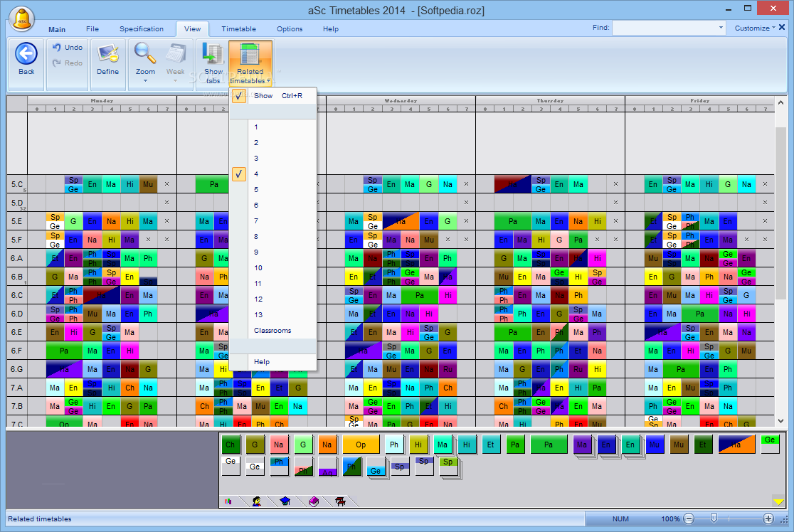Collapse the Related timetables dropdown arrow

[x=268, y=81]
